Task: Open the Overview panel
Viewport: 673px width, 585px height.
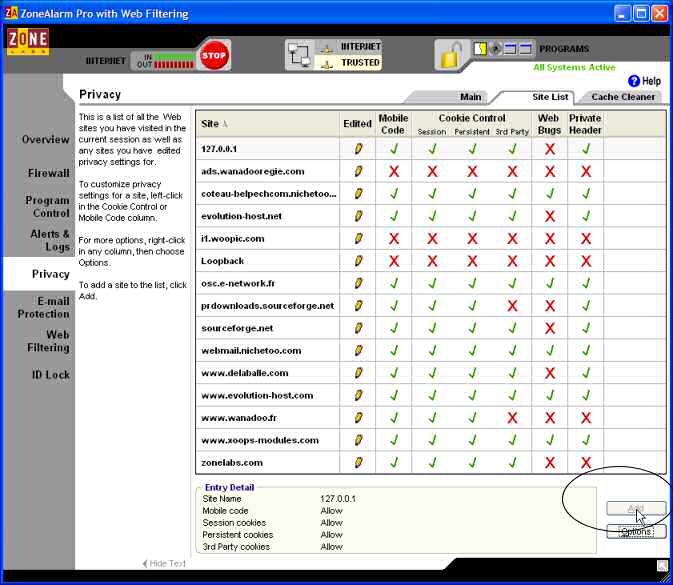Action: [45, 139]
